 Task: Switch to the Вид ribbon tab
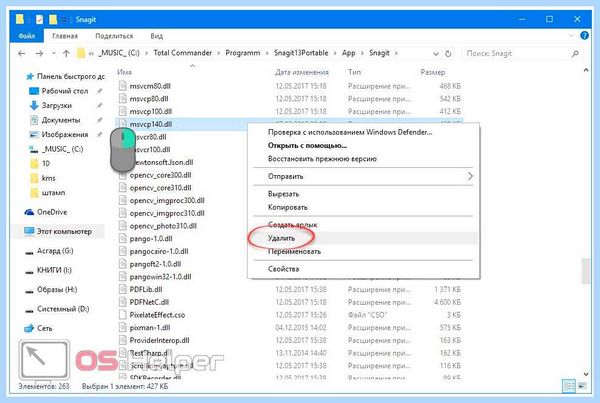157,36
